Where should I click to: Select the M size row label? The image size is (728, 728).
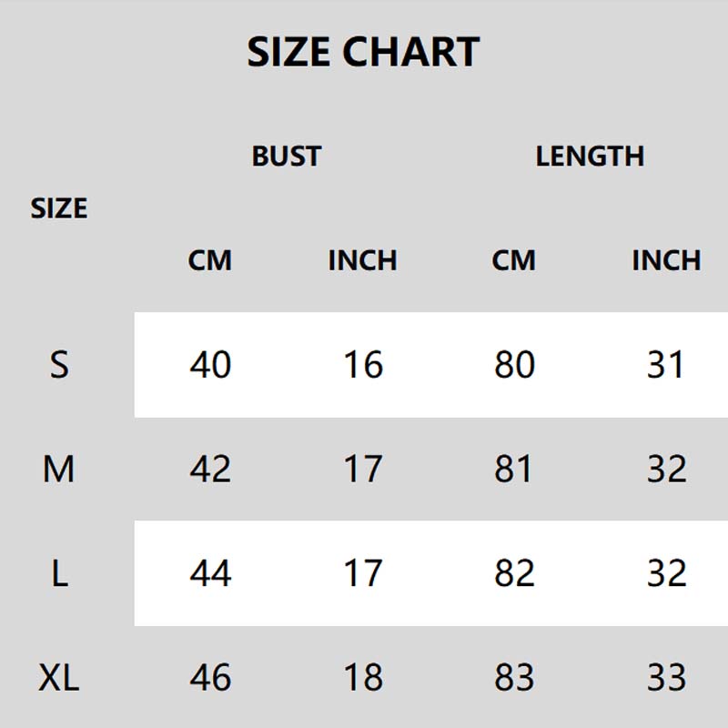pyautogui.click(x=59, y=470)
